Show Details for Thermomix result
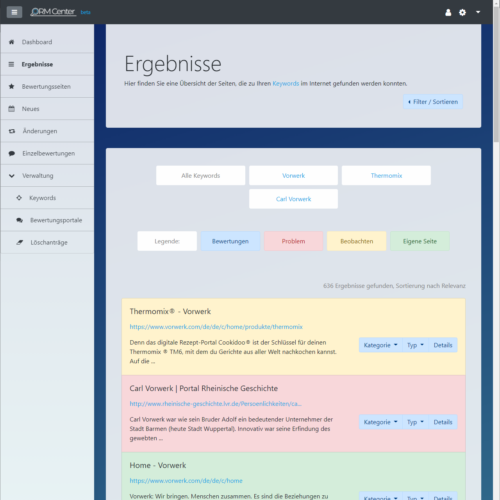This screenshot has height=500, width=500. (x=443, y=345)
